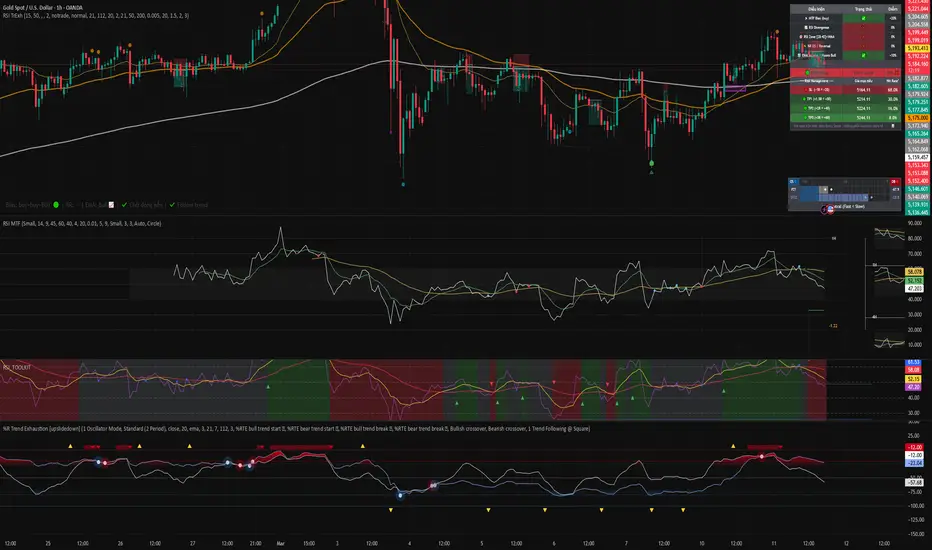The height and width of the screenshot is (550, 932).
Task: Select the %R Trend Exhaustion indicator legend
Action: pos(296,428)
